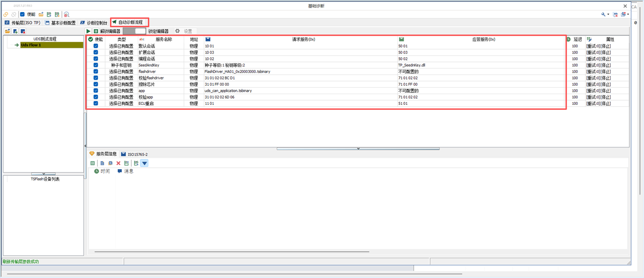Click delete flow icon with red X

pos(23,32)
